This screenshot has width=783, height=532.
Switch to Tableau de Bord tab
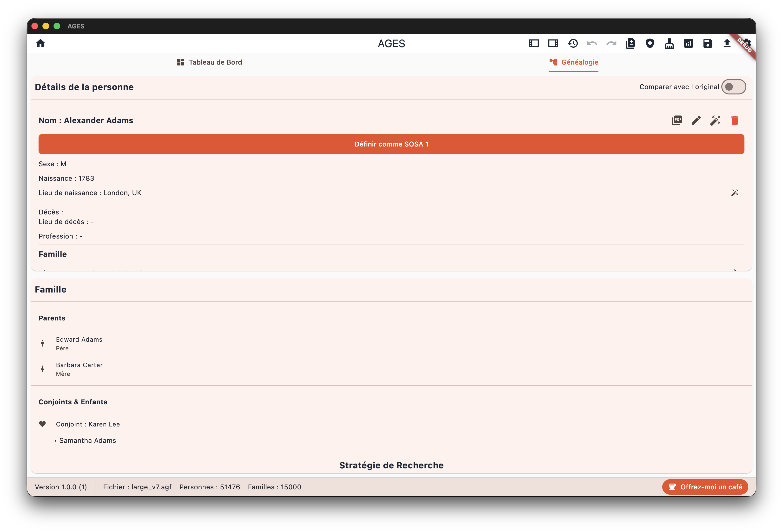(x=209, y=62)
